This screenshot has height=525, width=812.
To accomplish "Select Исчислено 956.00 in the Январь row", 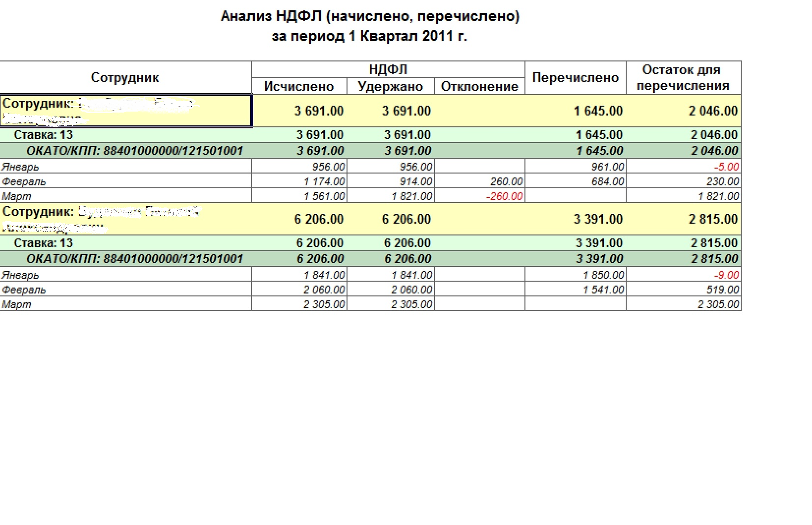I will [328, 166].
